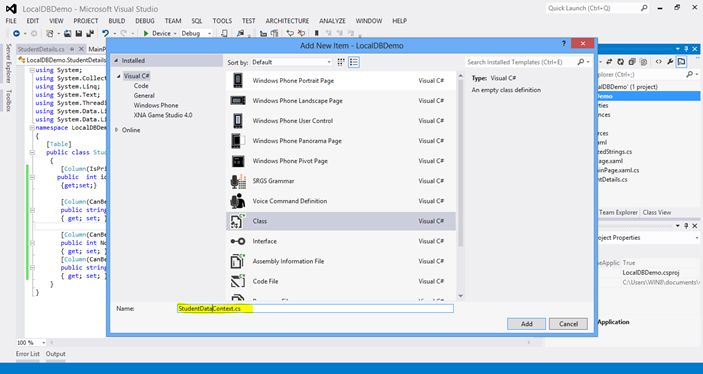Collapse the Visual C# tree node
Image resolution: width=703 pixels, height=374 pixels.
pos(118,76)
